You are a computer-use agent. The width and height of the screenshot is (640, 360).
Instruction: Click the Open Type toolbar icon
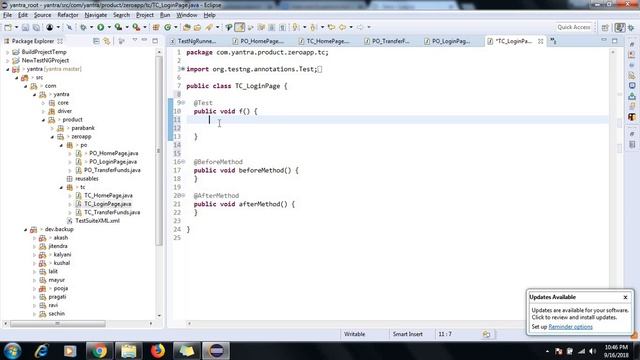click(x=187, y=27)
